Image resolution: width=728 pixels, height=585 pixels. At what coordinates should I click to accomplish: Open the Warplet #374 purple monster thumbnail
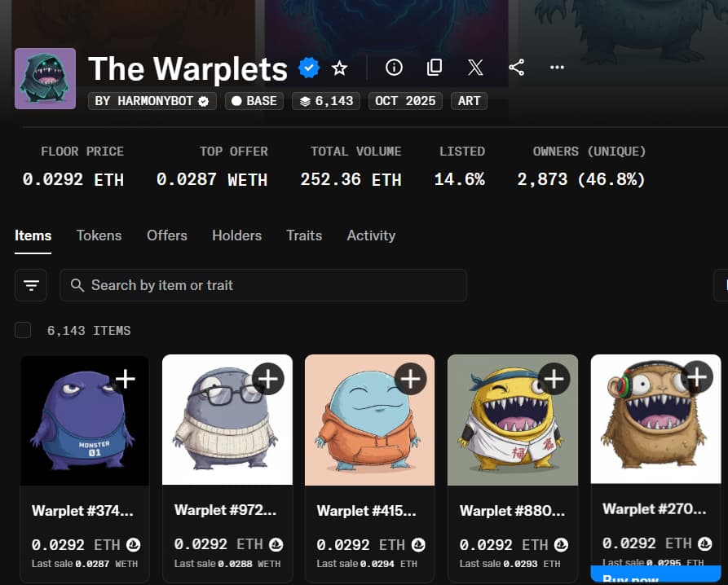pos(85,420)
